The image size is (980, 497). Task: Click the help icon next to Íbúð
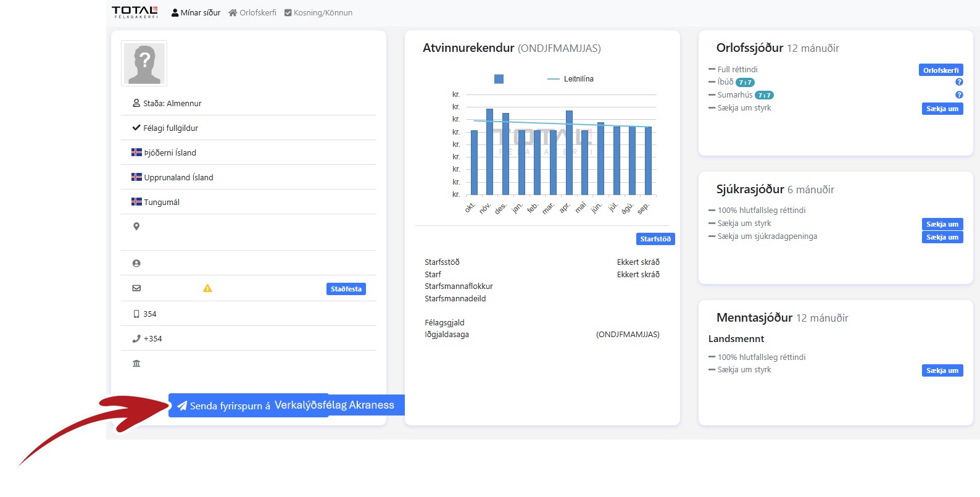959,82
